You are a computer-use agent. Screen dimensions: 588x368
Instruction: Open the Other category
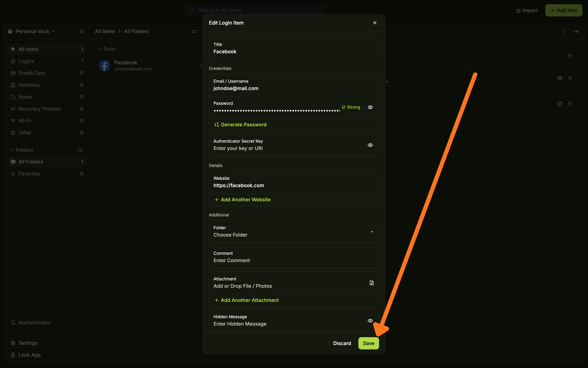click(47, 133)
